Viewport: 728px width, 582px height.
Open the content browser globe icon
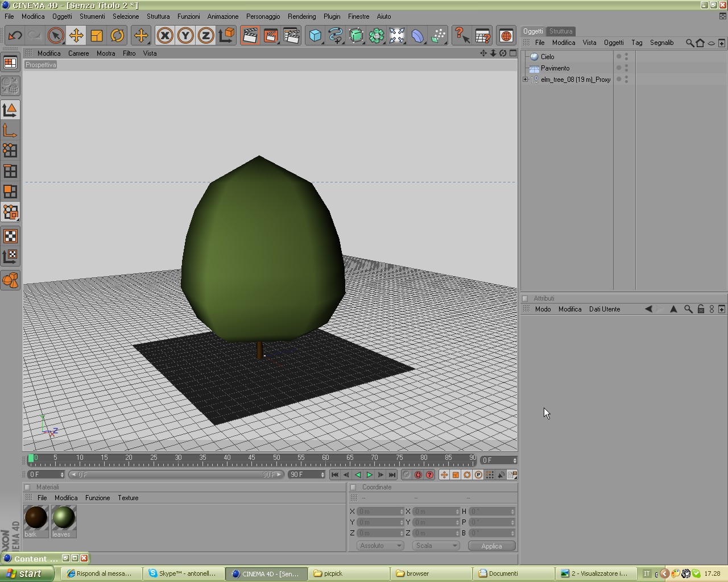pos(506,36)
